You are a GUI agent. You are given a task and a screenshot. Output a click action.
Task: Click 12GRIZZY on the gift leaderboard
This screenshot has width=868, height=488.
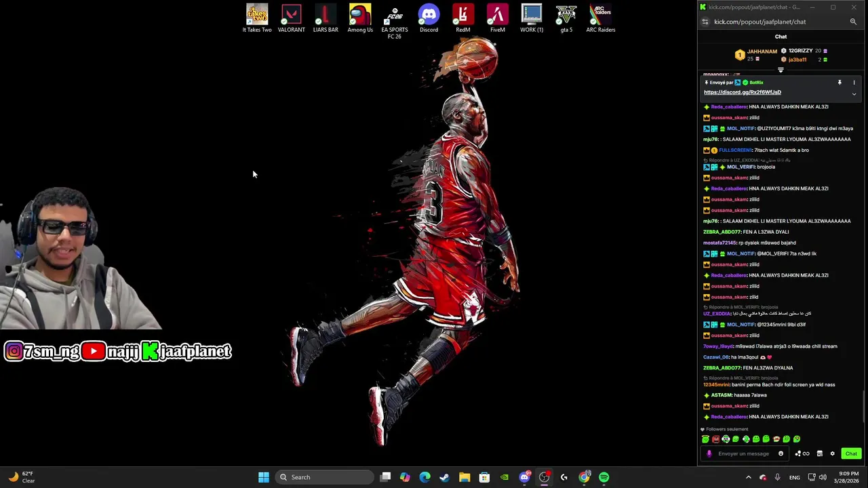[800, 51]
